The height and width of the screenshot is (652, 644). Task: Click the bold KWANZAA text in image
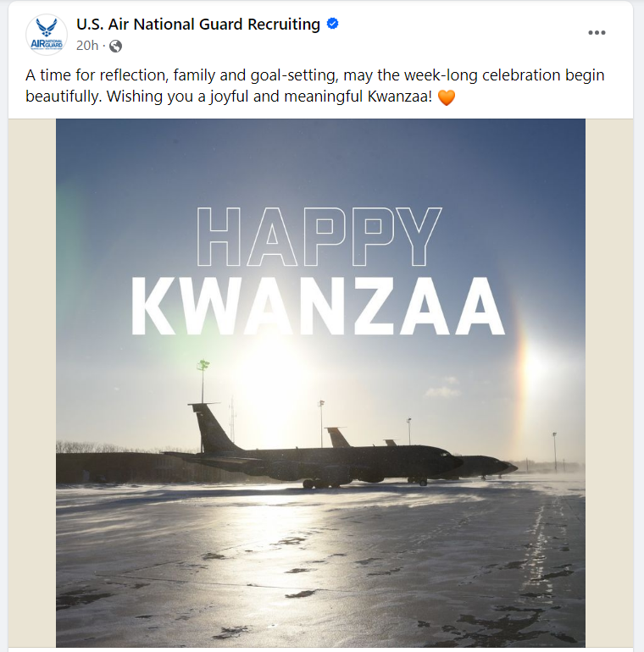pyautogui.click(x=319, y=306)
